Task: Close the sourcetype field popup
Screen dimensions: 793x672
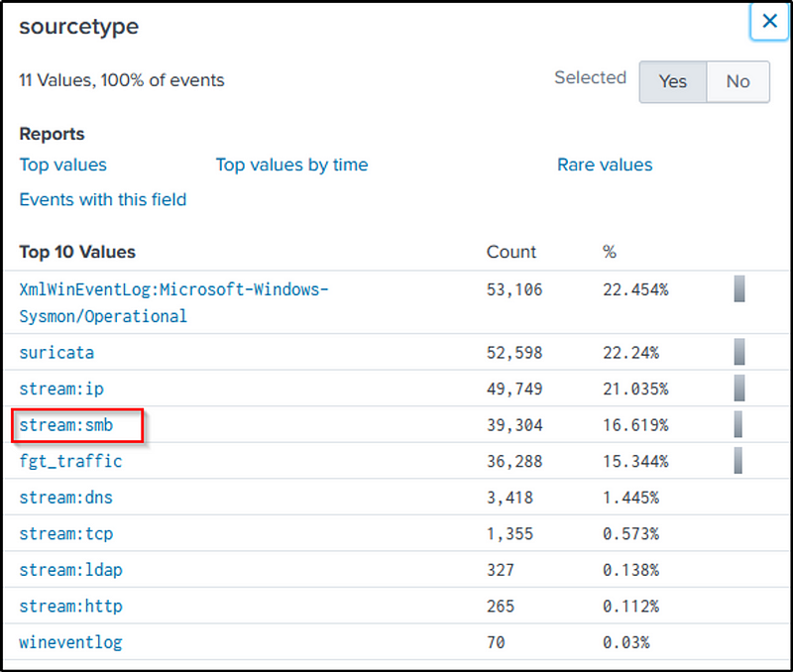Action: tap(769, 21)
